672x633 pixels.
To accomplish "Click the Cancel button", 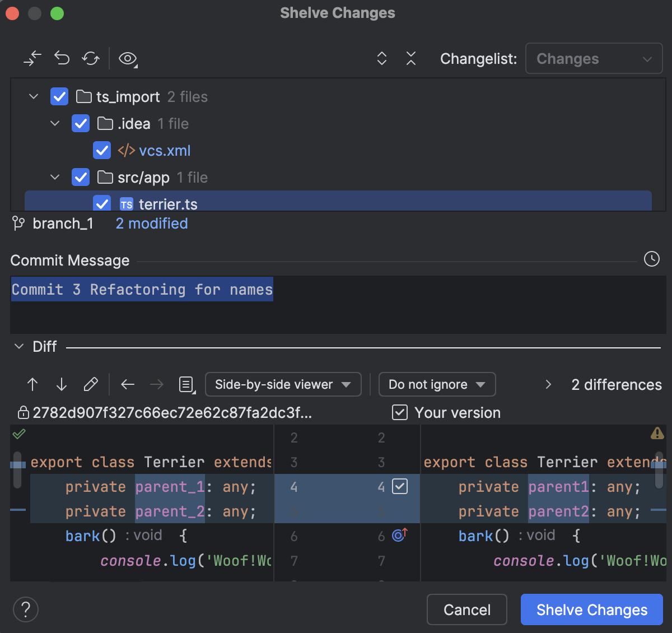I will 466,609.
